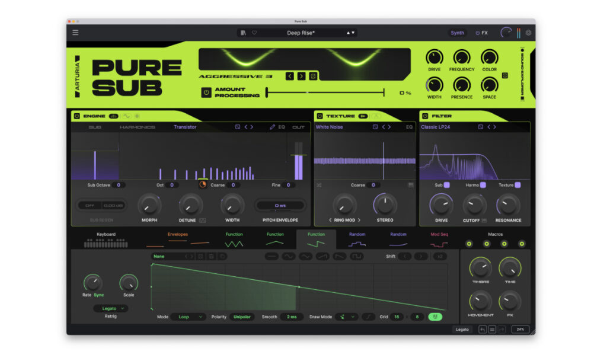Toggle the Filter power button
The width and height of the screenshot is (607, 364).
425,116
